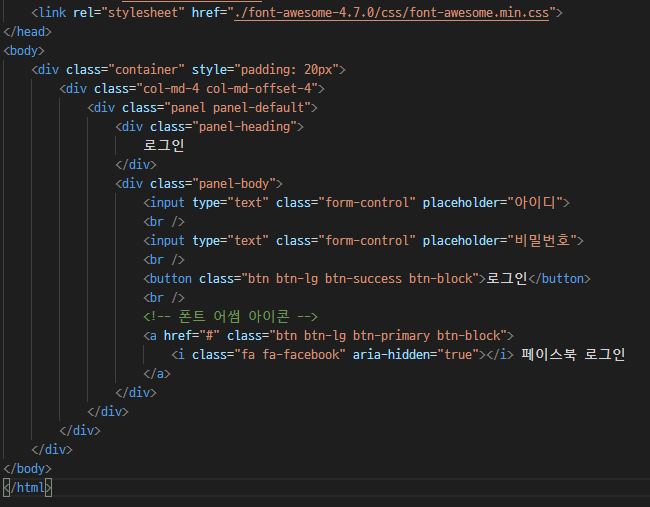The height and width of the screenshot is (507, 650).
Task: Click the closing </button> tag
Action: [559, 279]
